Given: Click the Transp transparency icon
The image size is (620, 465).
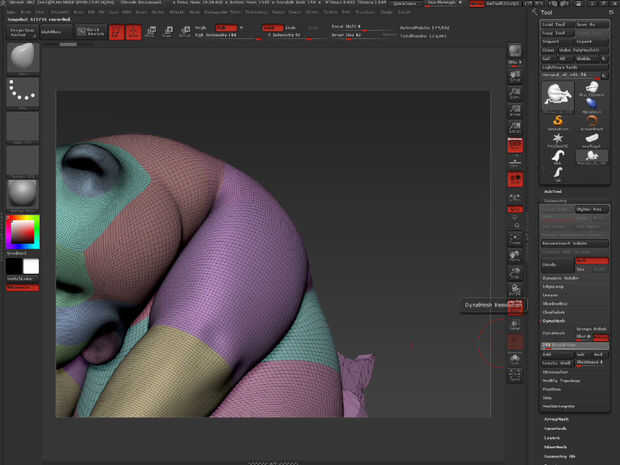Looking at the screenshot, I should (x=515, y=325).
